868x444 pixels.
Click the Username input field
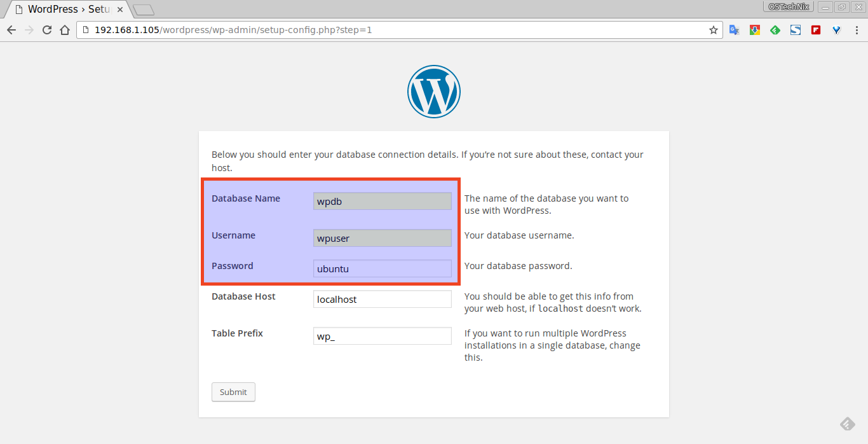coord(383,238)
